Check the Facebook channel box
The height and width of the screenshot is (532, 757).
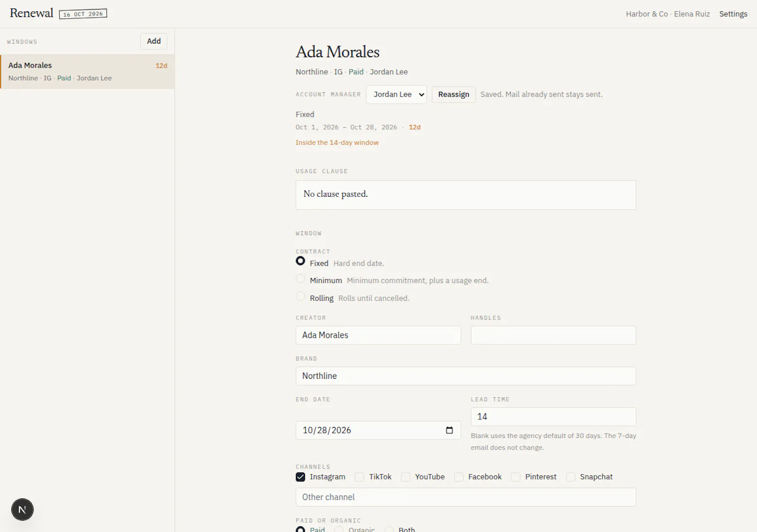(459, 477)
